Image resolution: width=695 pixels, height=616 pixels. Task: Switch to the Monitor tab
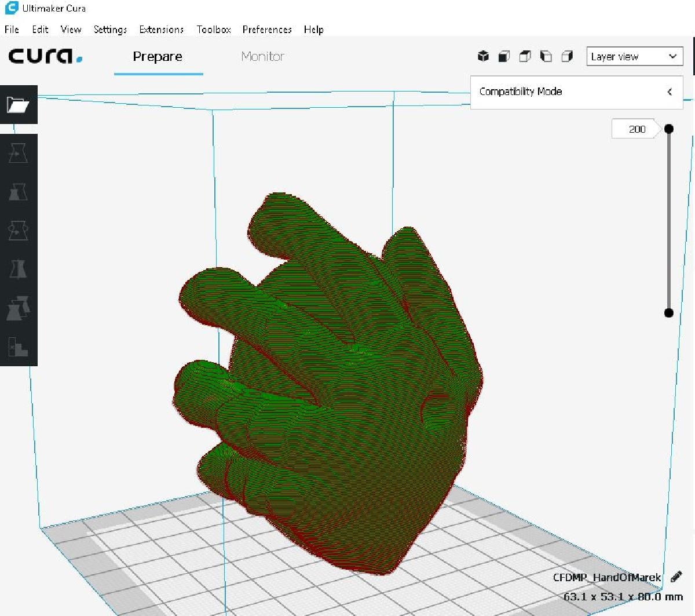click(x=262, y=56)
